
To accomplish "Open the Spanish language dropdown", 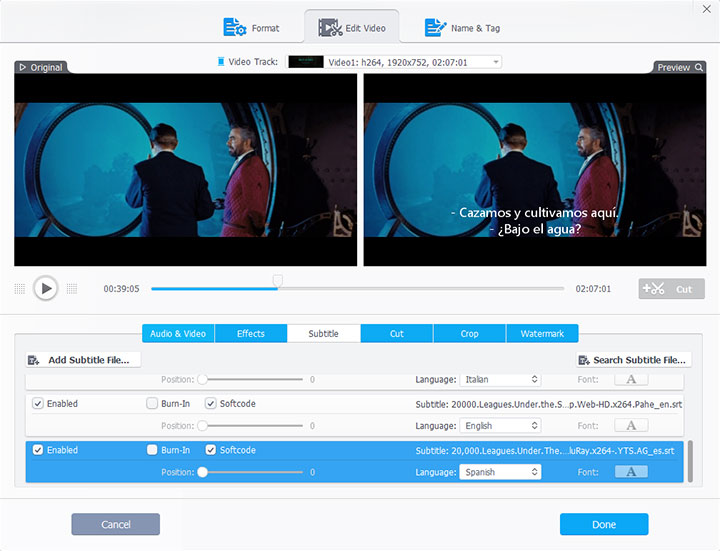I will 500,472.
